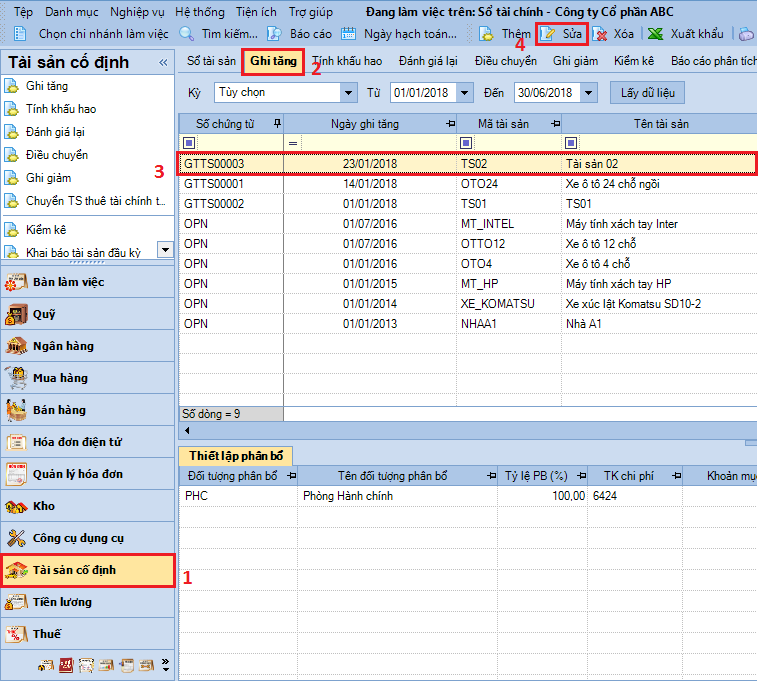Image resolution: width=758 pixels, height=684 pixels.
Task: Open filter operator for Tên tài sản column
Action: point(571,143)
